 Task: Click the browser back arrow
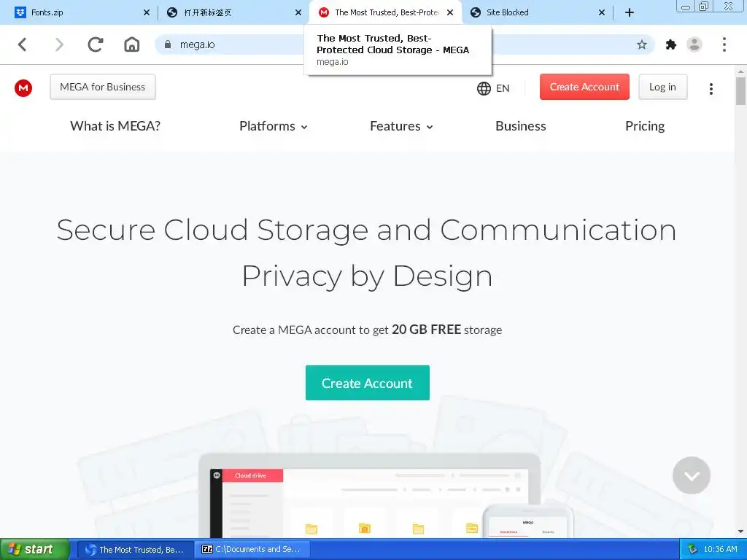[22, 44]
